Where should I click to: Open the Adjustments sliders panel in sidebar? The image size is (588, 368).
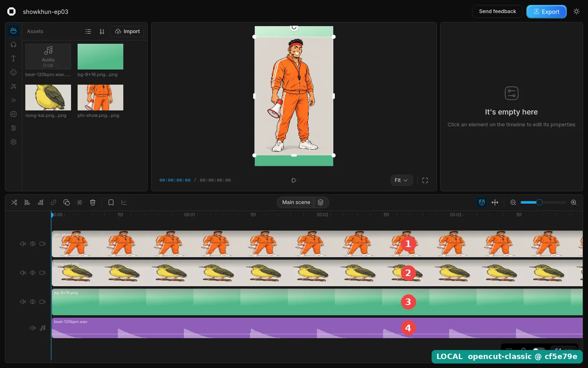click(13, 128)
